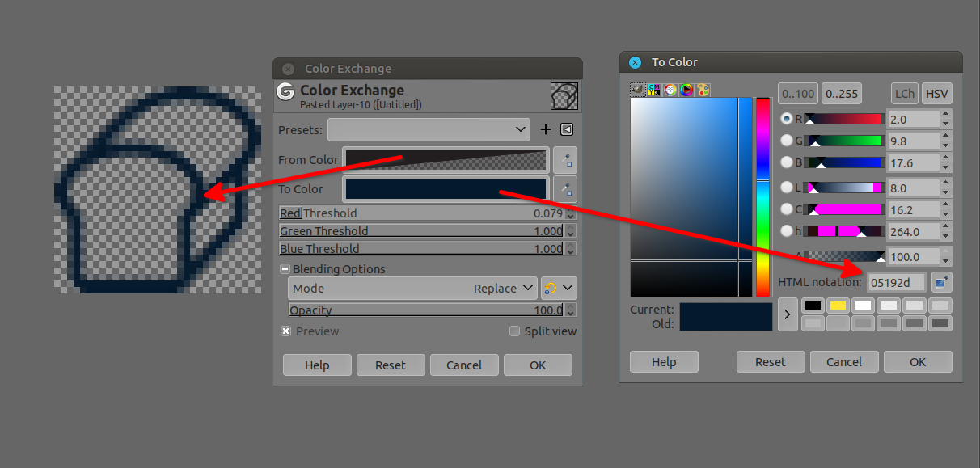The height and width of the screenshot is (468, 980).
Task: Click the B value field showing 17.6
Action: pos(914,162)
